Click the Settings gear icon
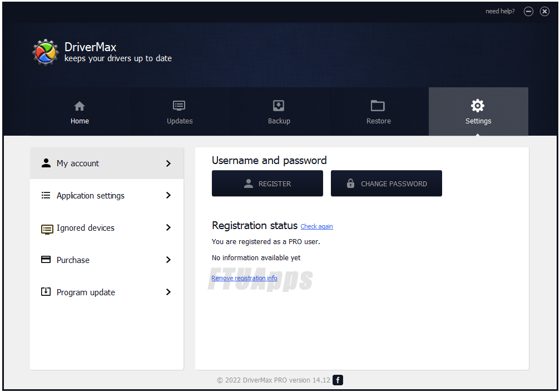560x392 pixels. 478,106
